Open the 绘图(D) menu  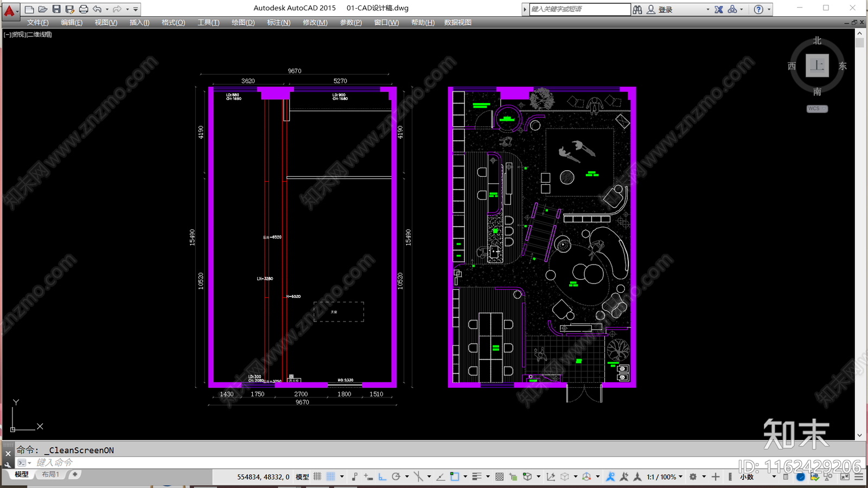tap(243, 22)
